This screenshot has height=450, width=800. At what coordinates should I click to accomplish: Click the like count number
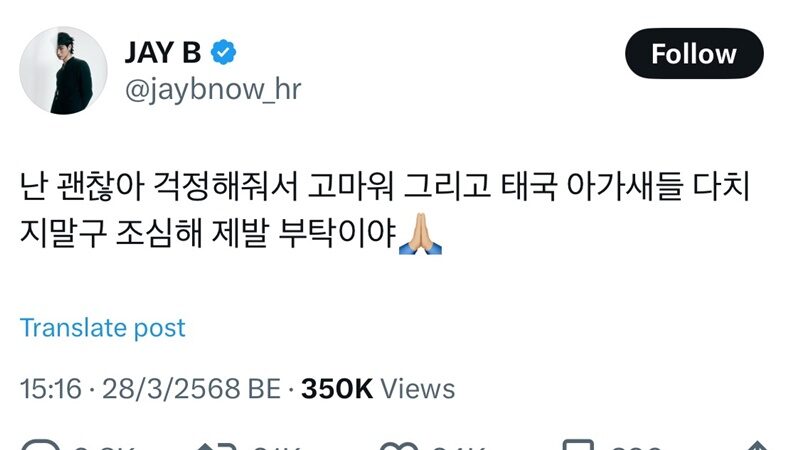459,447
